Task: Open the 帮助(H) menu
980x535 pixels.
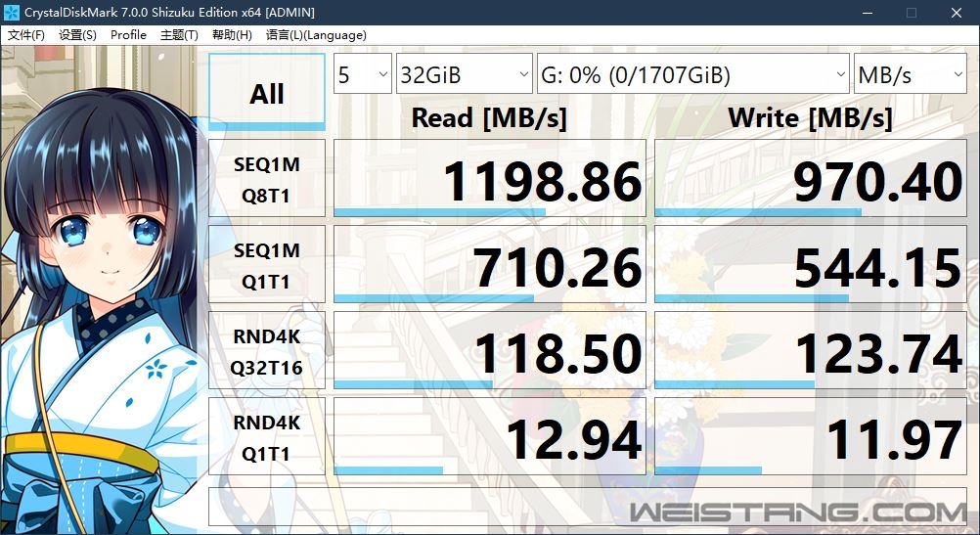Action: click(232, 35)
